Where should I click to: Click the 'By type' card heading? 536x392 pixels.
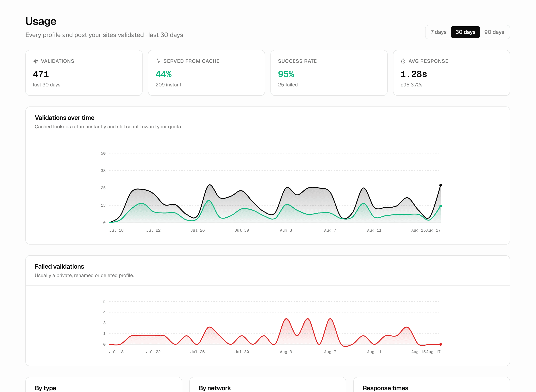pyautogui.click(x=45, y=388)
